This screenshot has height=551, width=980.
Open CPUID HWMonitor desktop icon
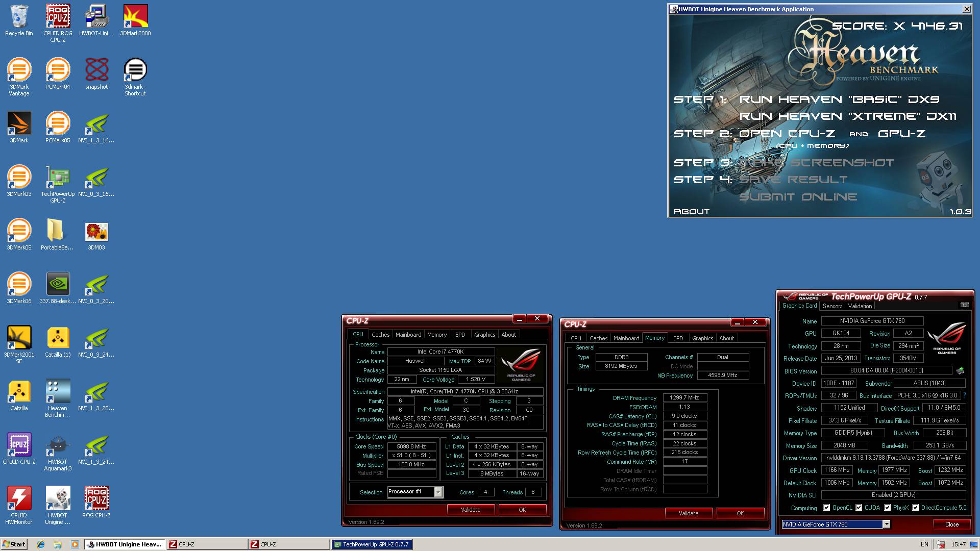[x=19, y=506]
